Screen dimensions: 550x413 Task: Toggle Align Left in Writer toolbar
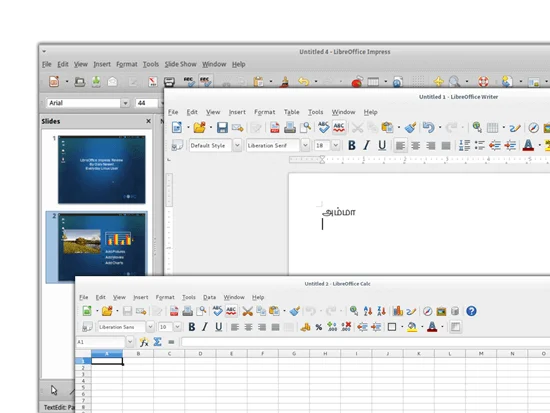coord(400,145)
